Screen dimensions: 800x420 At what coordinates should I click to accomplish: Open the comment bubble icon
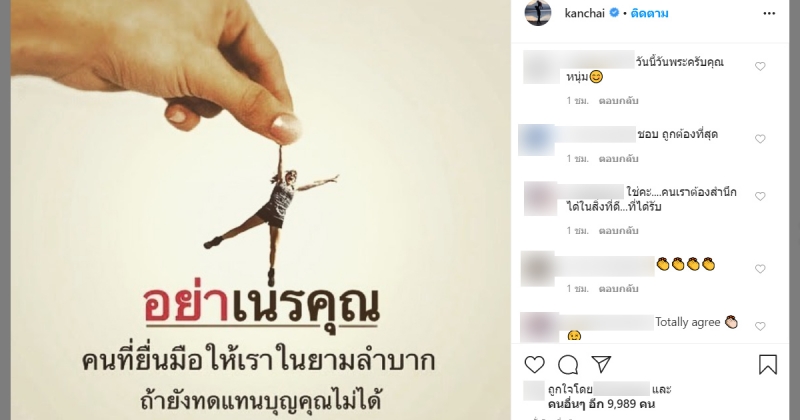click(x=568, y=365)
